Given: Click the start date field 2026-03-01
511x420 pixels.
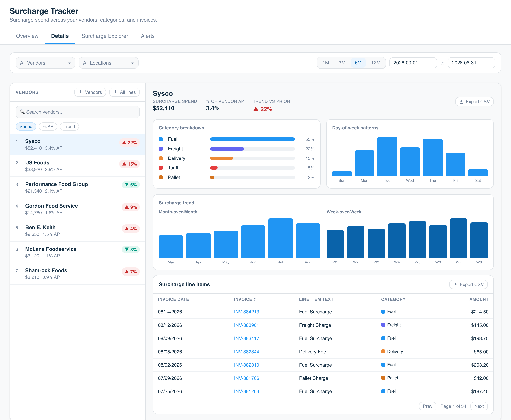Looking at the screenshot, I should point(413,63).
